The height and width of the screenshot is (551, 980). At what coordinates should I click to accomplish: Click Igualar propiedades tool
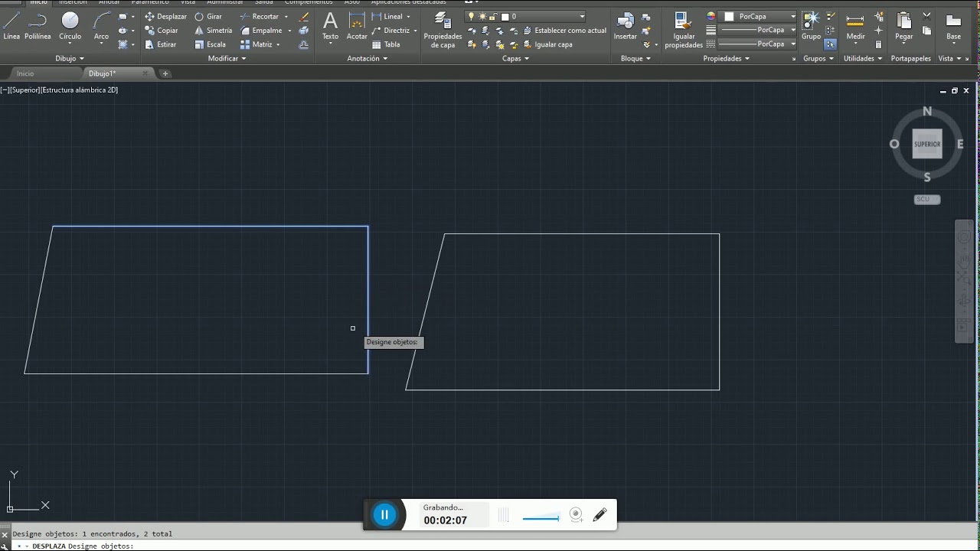[x=684, y=31]
